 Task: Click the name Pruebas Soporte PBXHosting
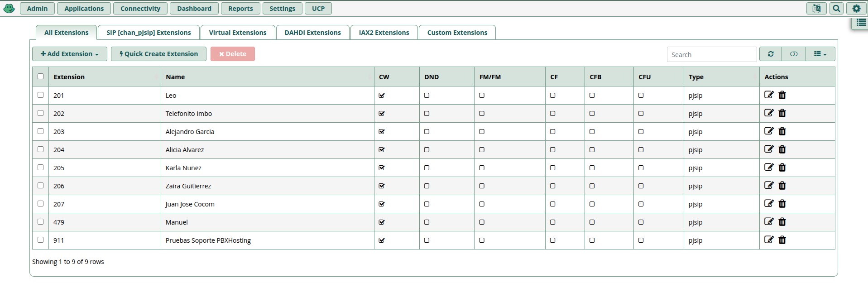(208, 240)
